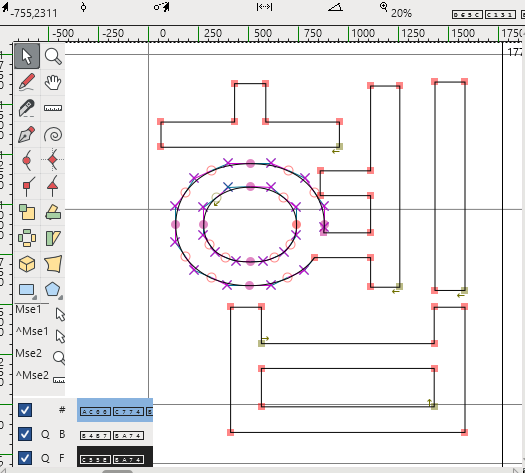525x473 pixels.
Task: Click the '1000' mark on the horizontal ruler
Action: [363, 33]
